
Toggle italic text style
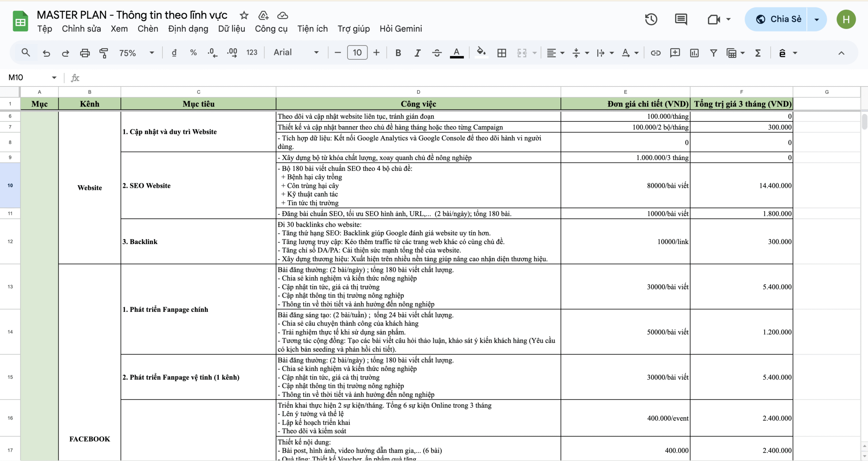point(417,53)
